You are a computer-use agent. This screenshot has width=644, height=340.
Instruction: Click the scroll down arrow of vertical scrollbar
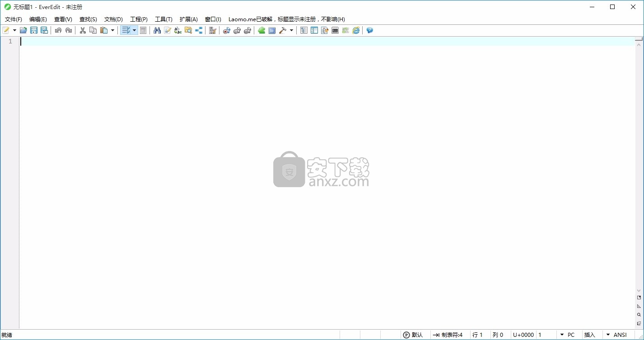click(639, 291)
